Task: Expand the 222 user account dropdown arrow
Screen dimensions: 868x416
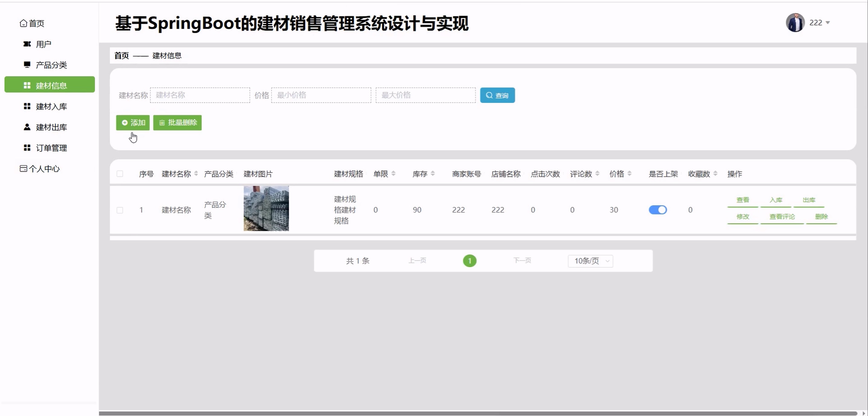Action: [827, 23]
